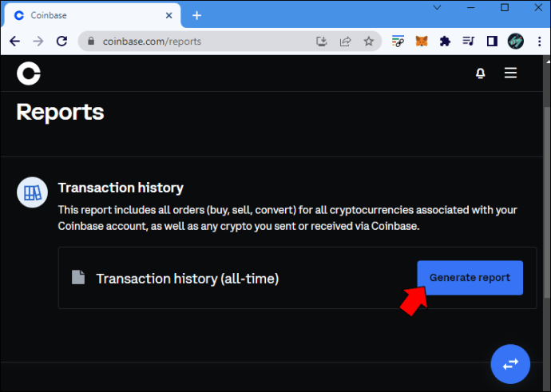
Task: Open the Chrome extensions puzzle icon
Action: click(445, 41)
